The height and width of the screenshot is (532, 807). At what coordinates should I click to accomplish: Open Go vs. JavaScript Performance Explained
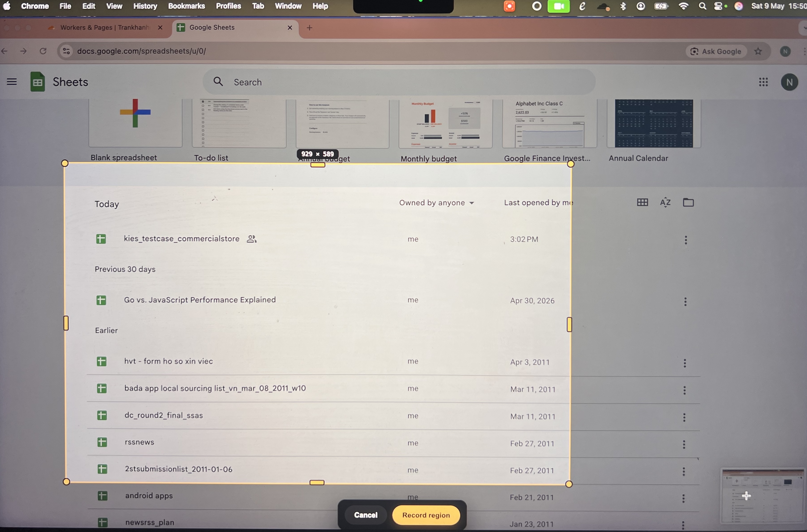pos(200,300)
